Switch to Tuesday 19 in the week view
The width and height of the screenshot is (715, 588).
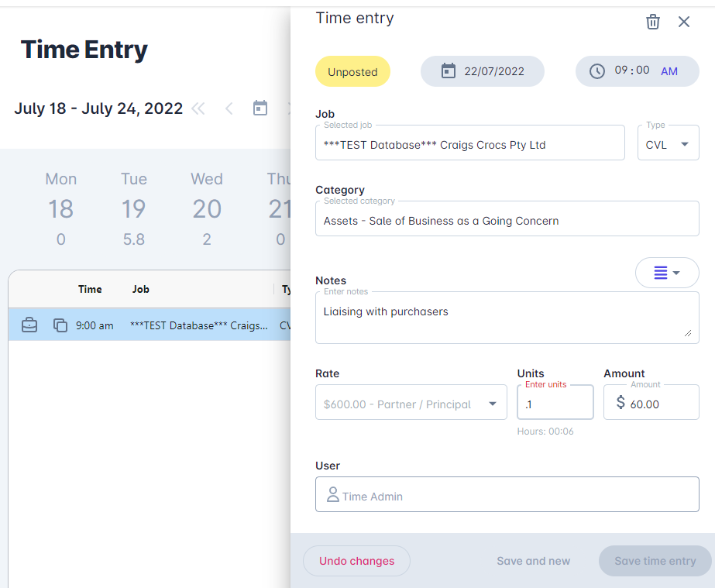(x=133, y=208)
